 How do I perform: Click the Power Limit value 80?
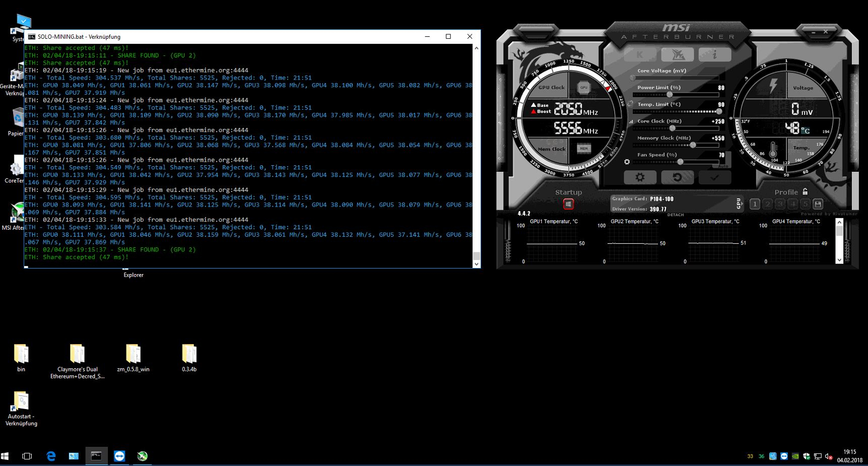(x=721, y=88)
